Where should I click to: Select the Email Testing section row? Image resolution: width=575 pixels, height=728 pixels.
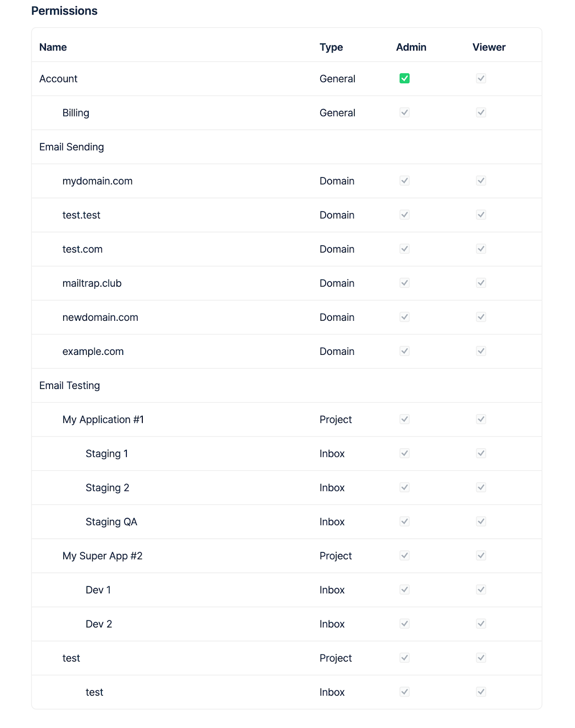click(287, 385)
